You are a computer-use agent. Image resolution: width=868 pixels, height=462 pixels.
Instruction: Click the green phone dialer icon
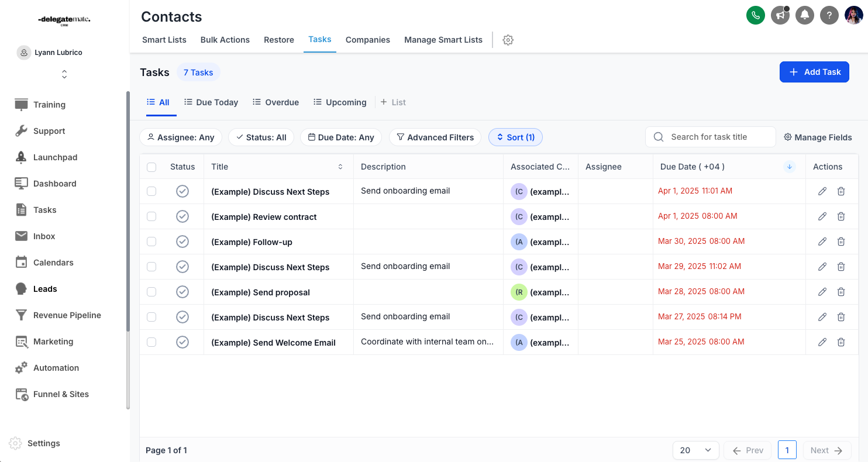point(756,15)
